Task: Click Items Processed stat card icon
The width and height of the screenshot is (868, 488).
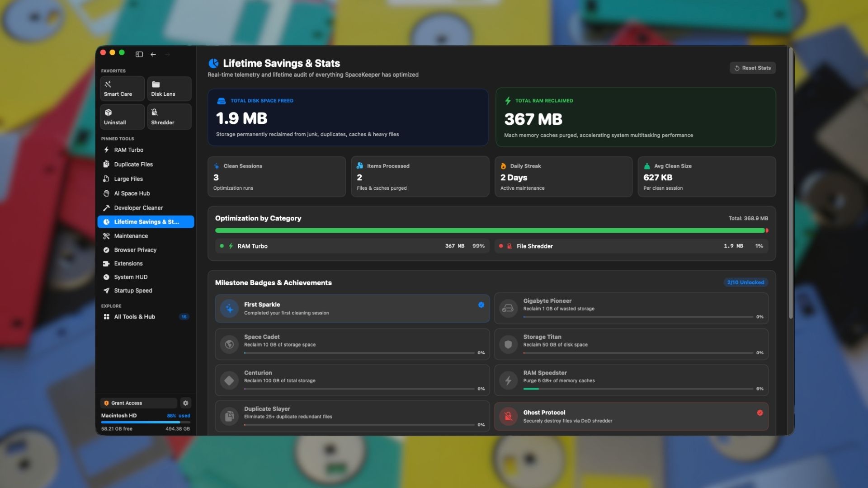Action: click(360, 166)
